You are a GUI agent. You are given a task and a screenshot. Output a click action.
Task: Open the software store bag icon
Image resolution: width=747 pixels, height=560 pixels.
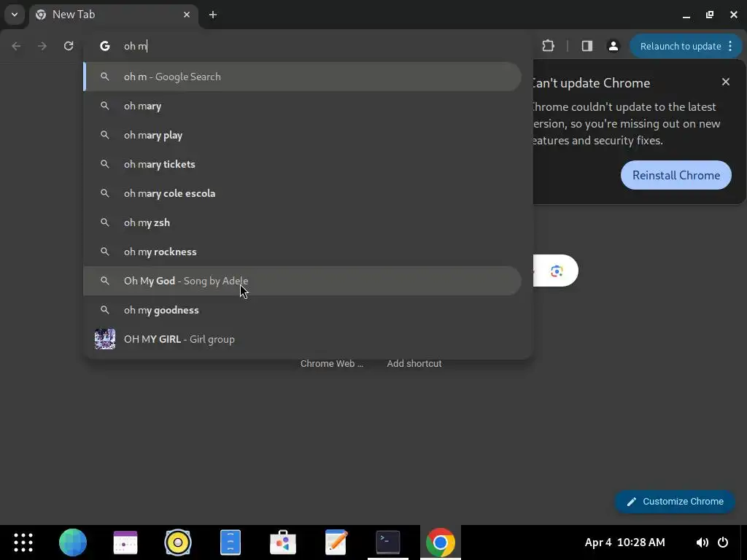(x=283, y=542)
